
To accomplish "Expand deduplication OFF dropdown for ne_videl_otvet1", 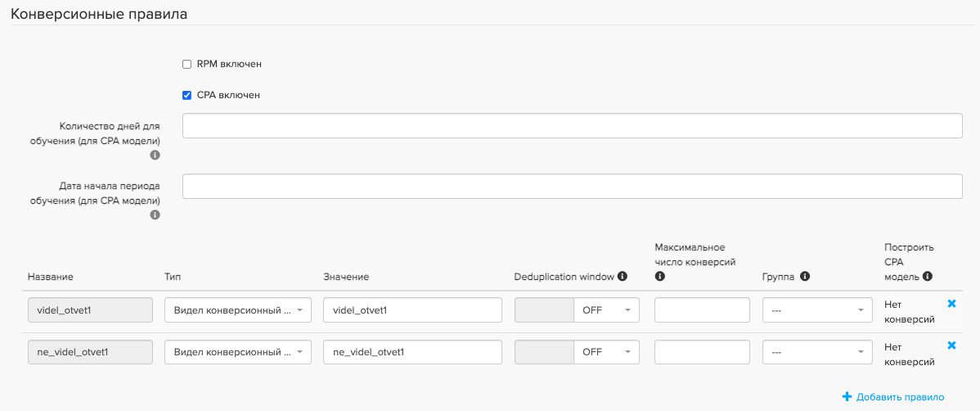I will [606, 352].
